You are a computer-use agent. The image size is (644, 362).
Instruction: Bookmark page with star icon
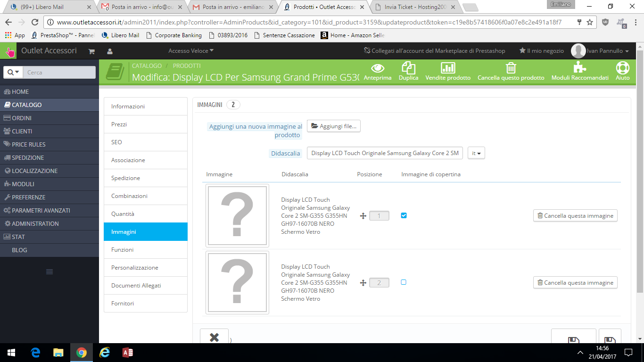(x=590, y=22)
